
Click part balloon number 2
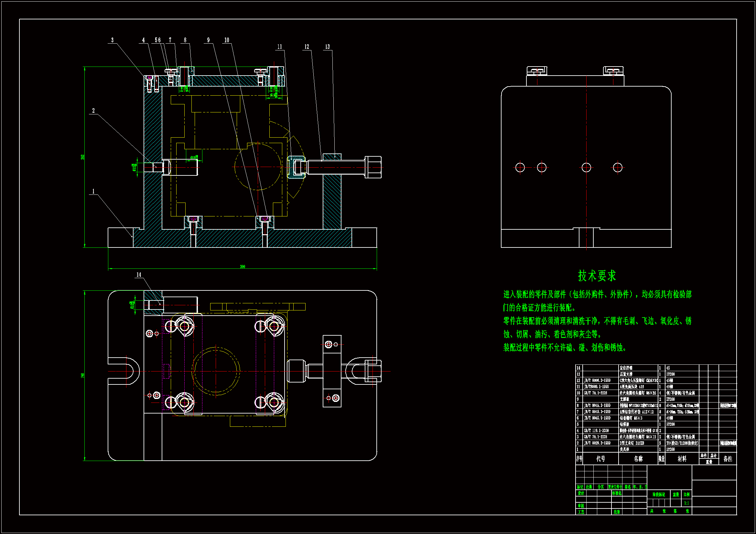(x=93, y=111)
